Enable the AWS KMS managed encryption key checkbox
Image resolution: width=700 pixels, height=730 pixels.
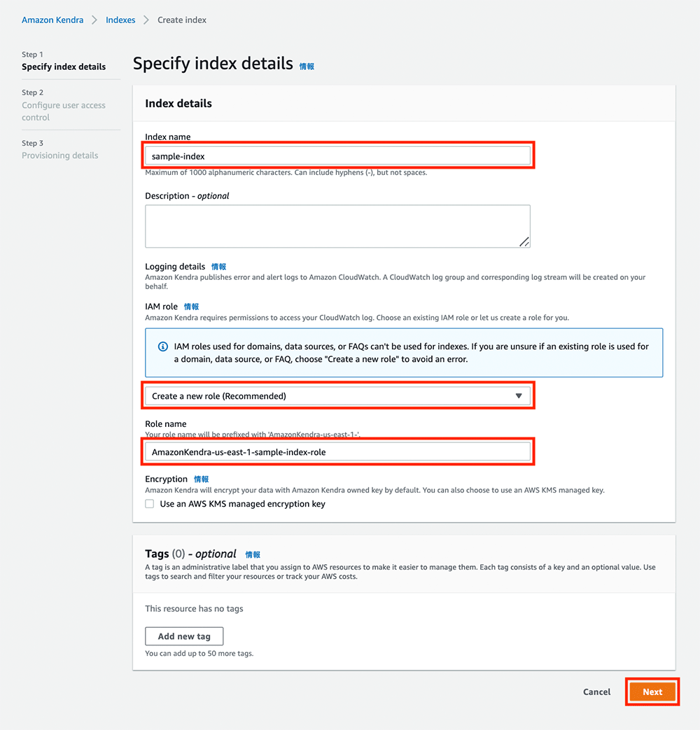click(149, 503)
